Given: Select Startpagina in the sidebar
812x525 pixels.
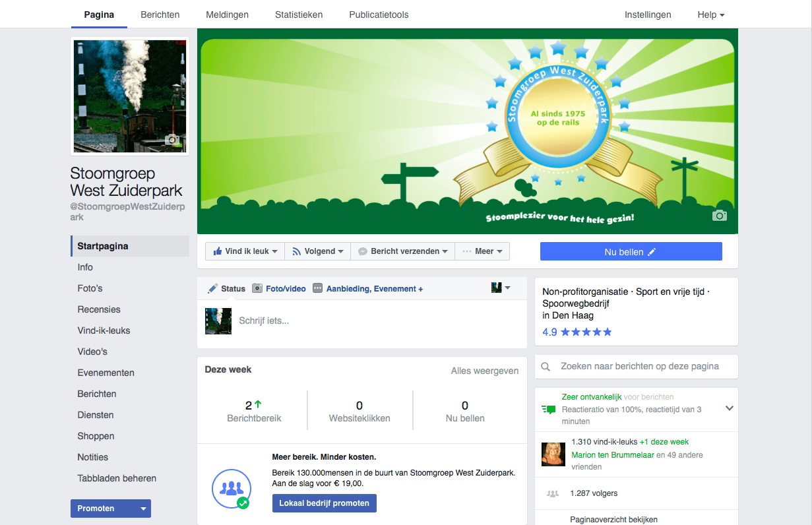Looking at the screenshot, I should [130, 246].
